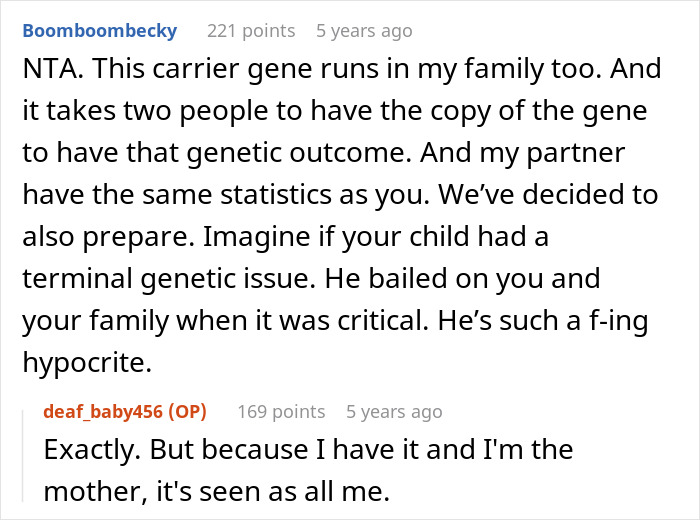Click the word 'hypocrite.' ending the comment

[x=86, y=364]
